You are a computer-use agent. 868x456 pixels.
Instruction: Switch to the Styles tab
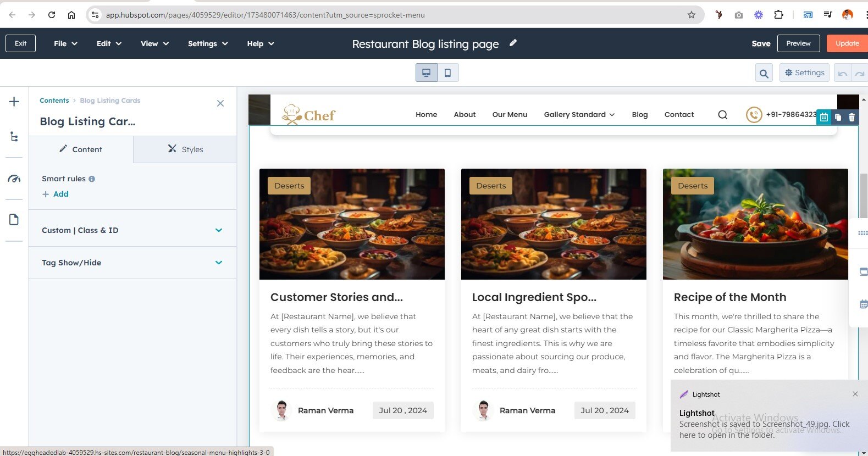(x=185, y=149)
